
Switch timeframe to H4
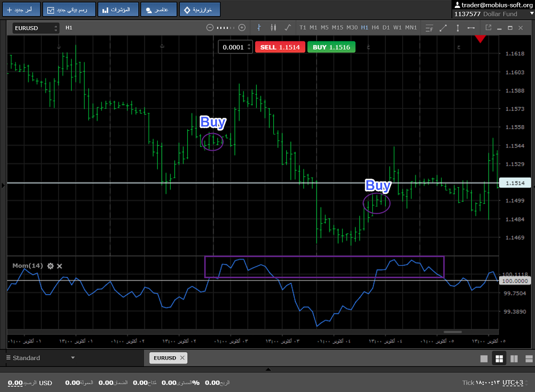pyautogui.click(x=375, y=28)
